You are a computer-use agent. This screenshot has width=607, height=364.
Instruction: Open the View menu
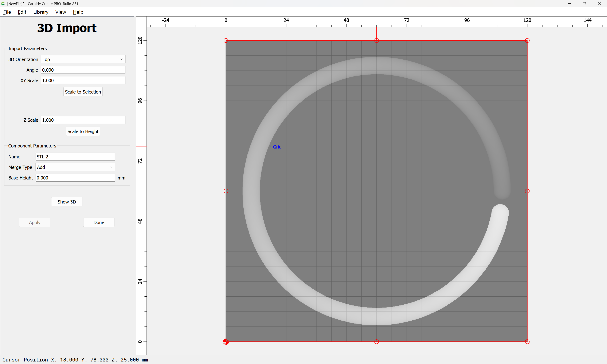pyautogui.click(x=60, y=12)
